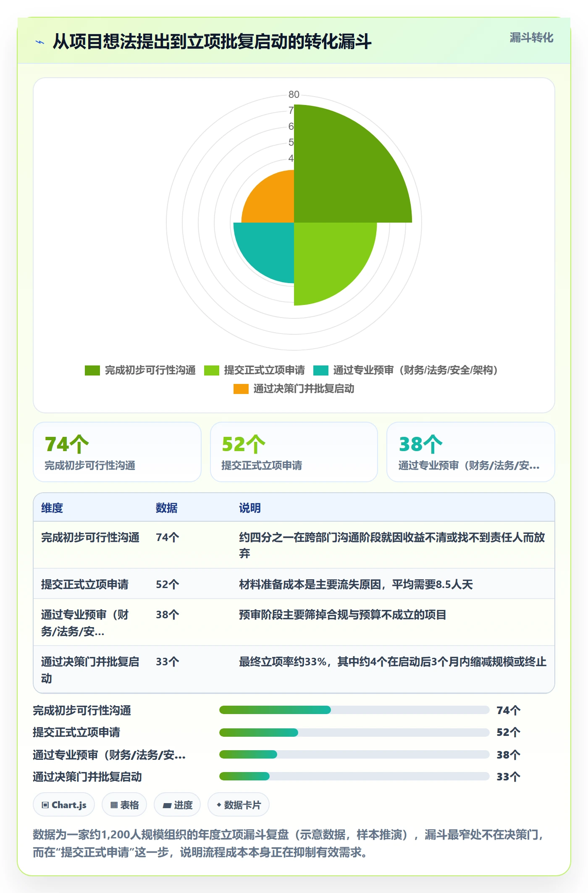
Task: Click the footnote about 1,200人规模组织
Action: point(289,843)
